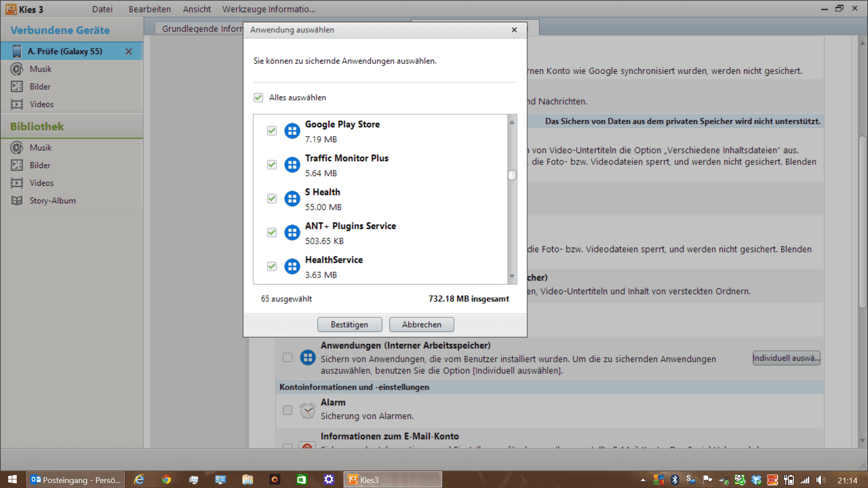868x488 pixels.
Task: Click the HealthService app icon
Action: pyautogui.click(x=292, y=267)
